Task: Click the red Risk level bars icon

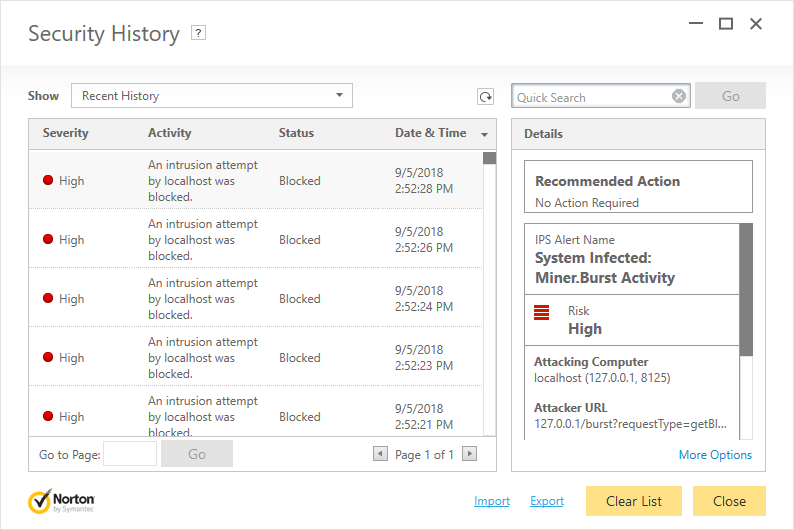Action: (x=541, y=312)
